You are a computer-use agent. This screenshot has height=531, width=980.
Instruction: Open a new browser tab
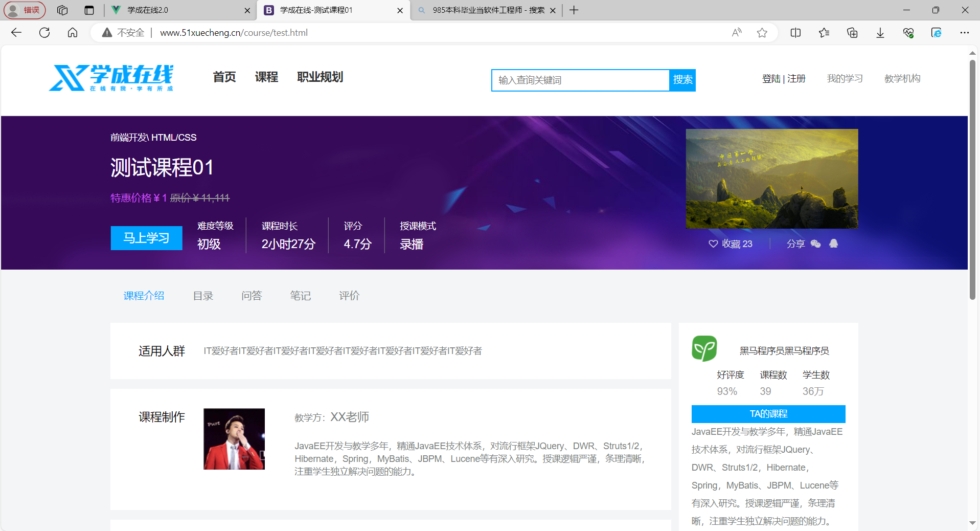pos(574,10)
